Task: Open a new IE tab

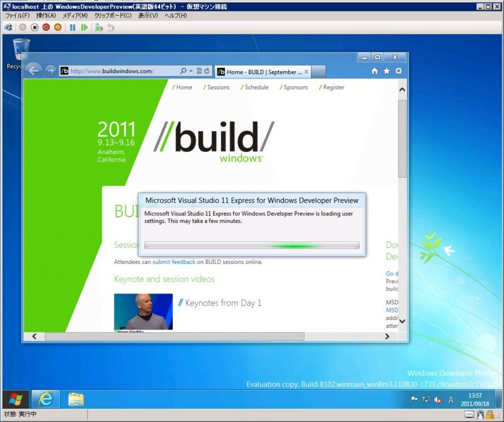Action: click(318, 72)
